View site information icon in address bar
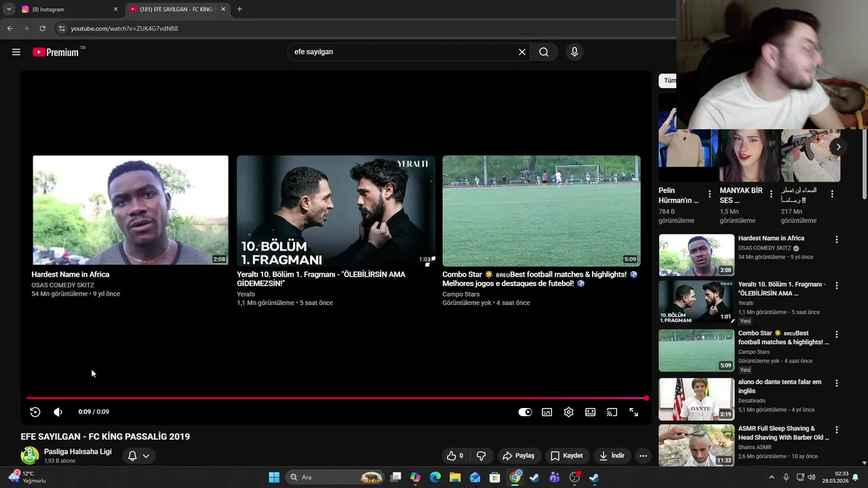Screen dimensions: 868x488 (61, 28)
